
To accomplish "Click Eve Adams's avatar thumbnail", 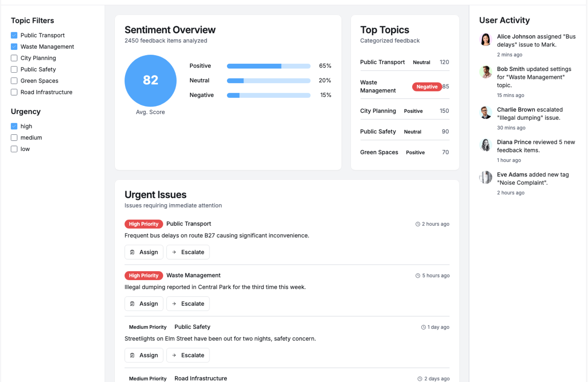I will click(x=485, y=178).
